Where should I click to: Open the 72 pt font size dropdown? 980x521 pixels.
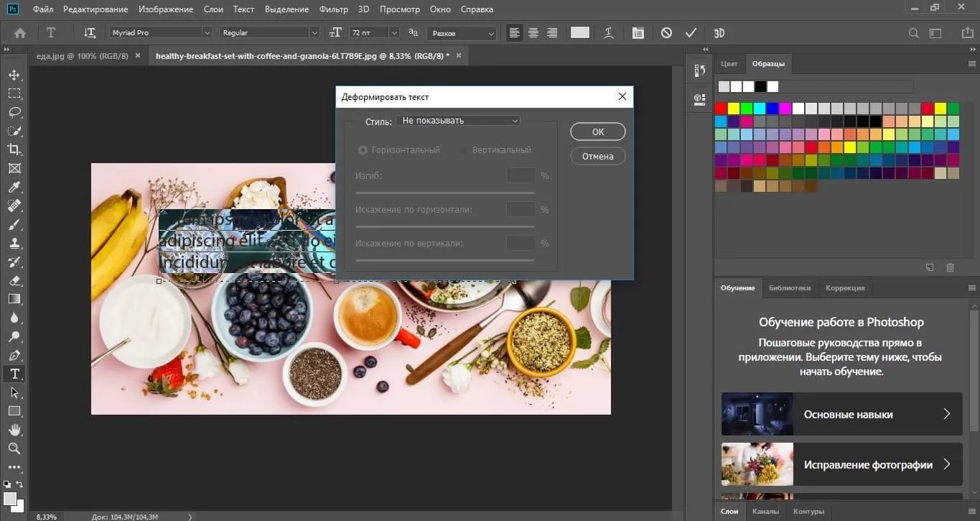(373, 33)
